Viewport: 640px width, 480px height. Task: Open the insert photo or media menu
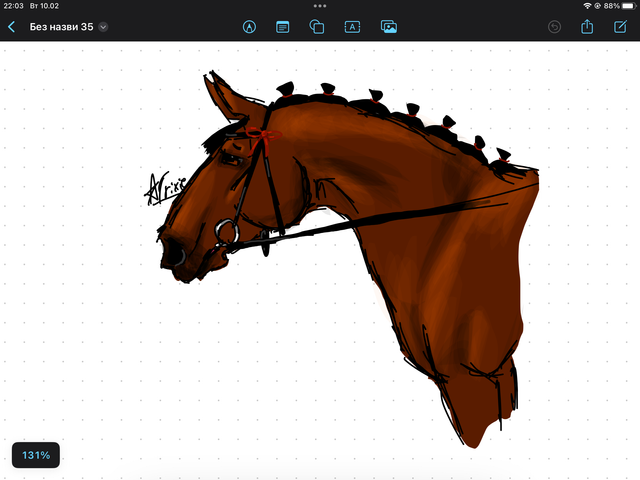click(x=389, y=27)
